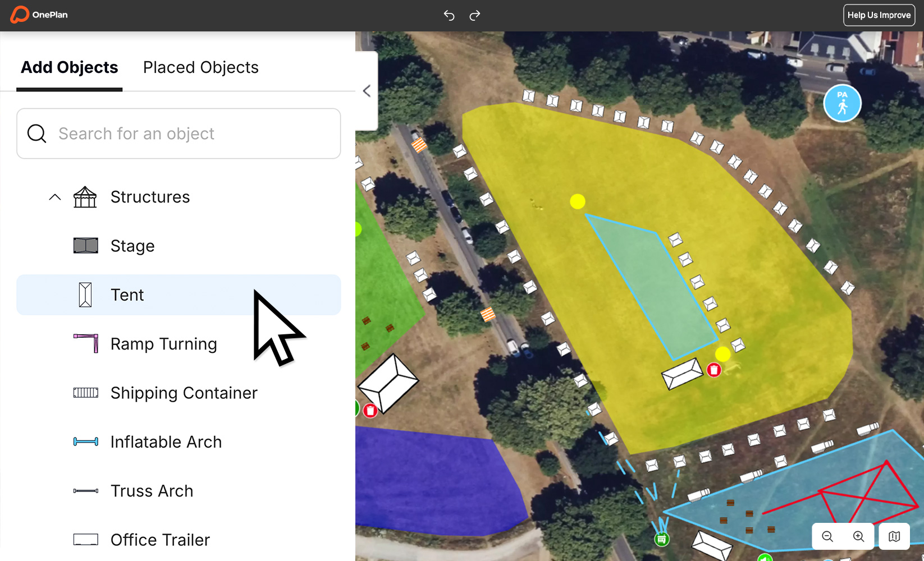The height and width of the screenshot is (561, 924).
Task: Select the Shipping Container icon
Action: [85, 392]
